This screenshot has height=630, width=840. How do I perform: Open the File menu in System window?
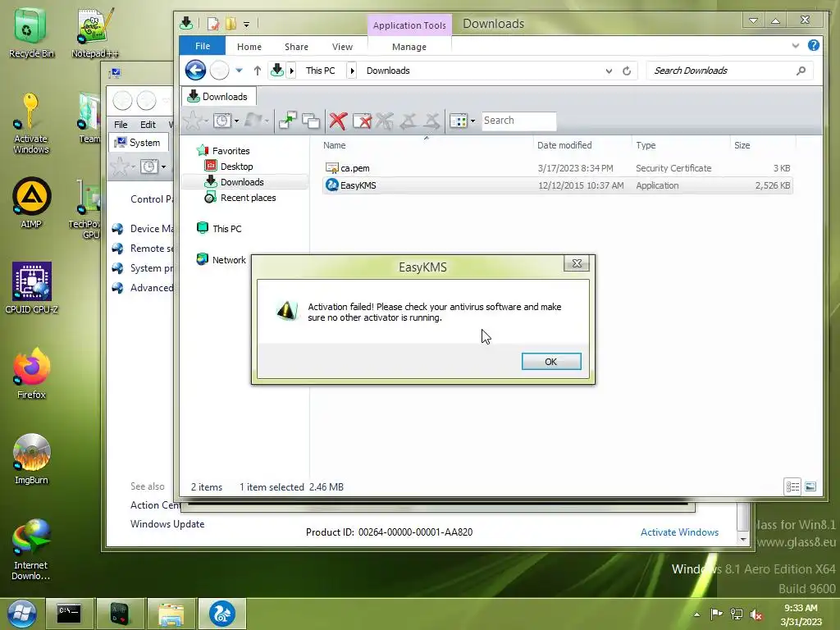(121, 125)
